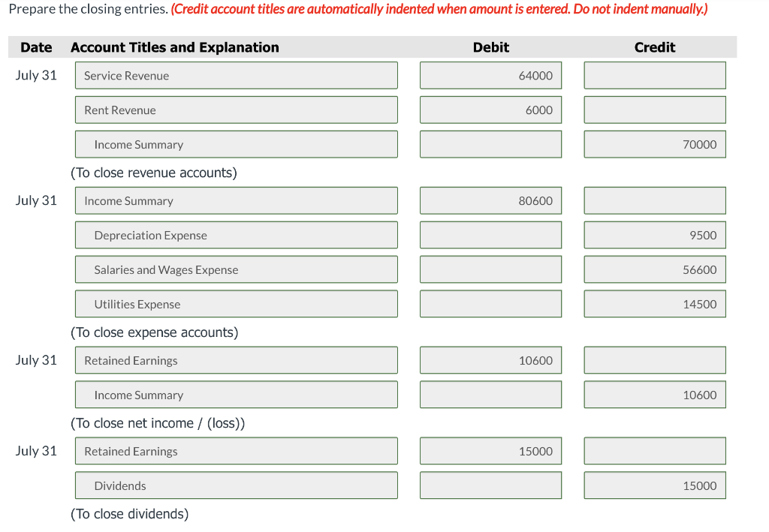Click the July 31 date beside Dividends entry
The width and height of the screenshot is (769, 532).
[36, 450]
